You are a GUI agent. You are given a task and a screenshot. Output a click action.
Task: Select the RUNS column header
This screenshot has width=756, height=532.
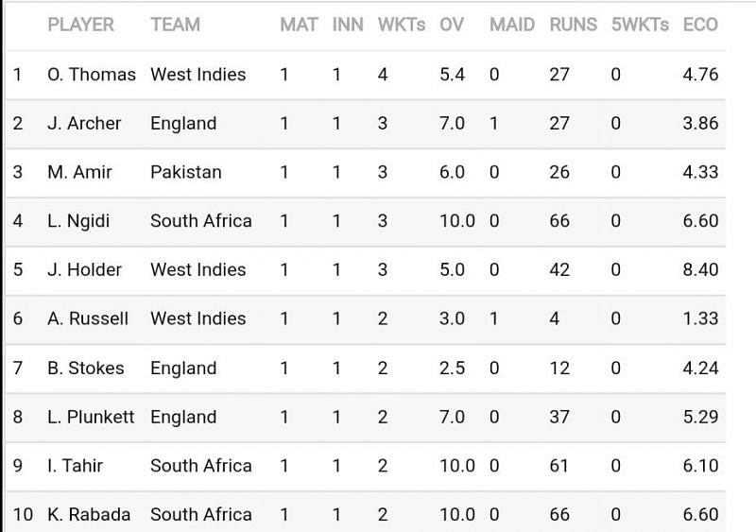coord(574,25)
